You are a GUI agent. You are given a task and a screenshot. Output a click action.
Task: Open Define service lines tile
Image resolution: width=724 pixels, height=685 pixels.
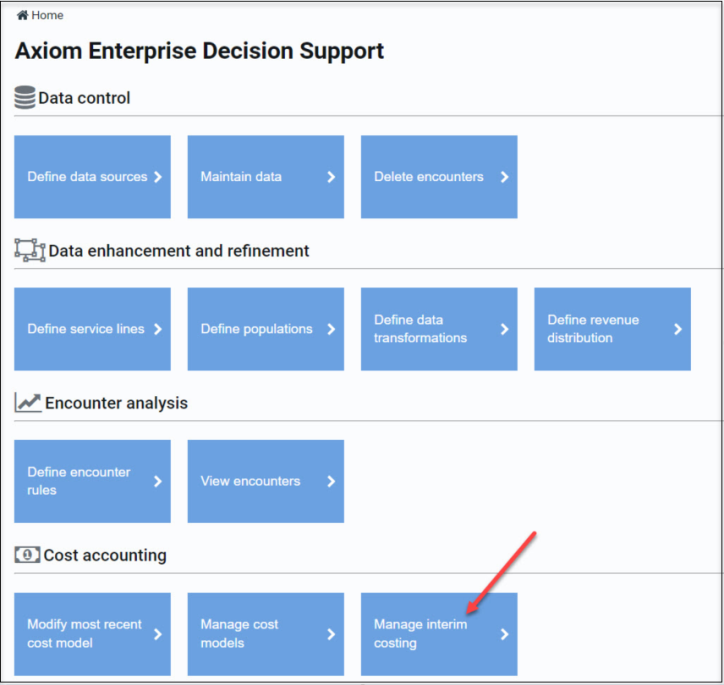click(86, 329)
